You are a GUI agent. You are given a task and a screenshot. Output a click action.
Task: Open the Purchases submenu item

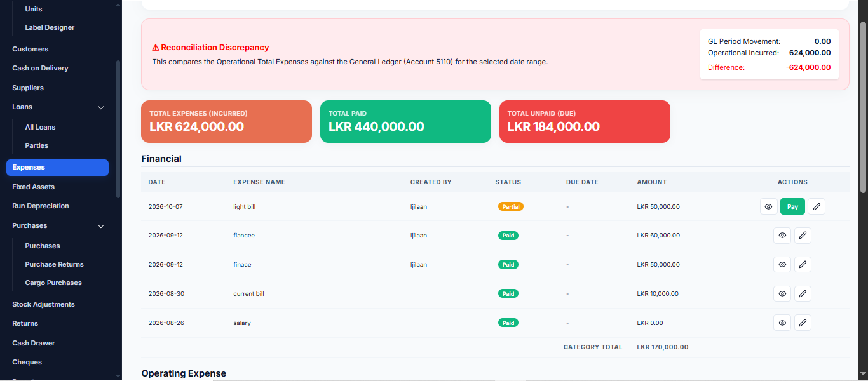43,246
